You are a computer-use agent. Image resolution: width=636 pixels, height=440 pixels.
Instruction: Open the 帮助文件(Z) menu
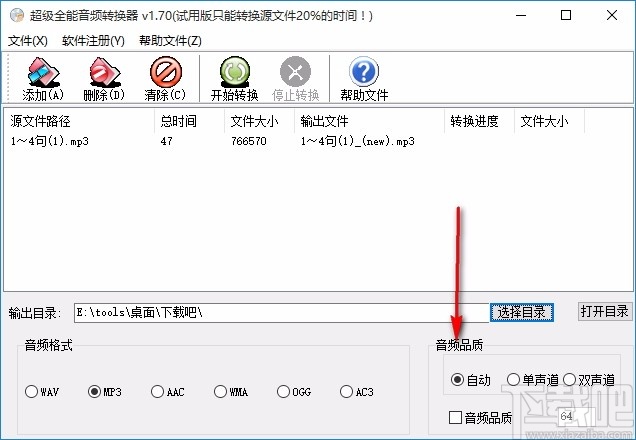[170, 41]
